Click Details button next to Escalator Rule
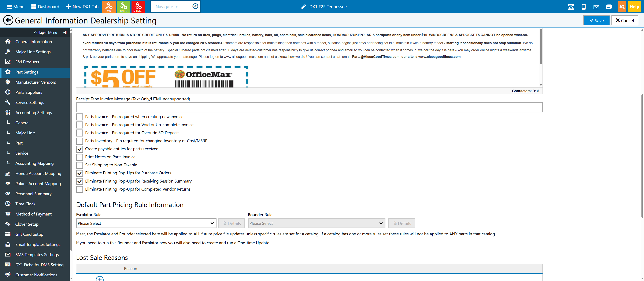The width and height of the screenshot is (644, 281). [232, 223]
